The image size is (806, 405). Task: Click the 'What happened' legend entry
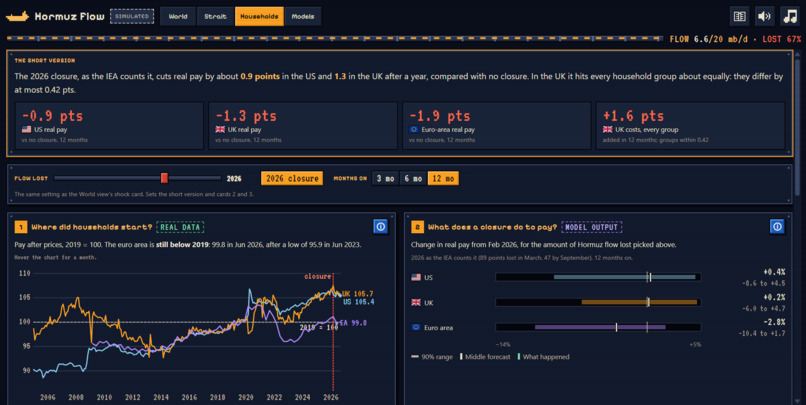click(x=543, y=357)
